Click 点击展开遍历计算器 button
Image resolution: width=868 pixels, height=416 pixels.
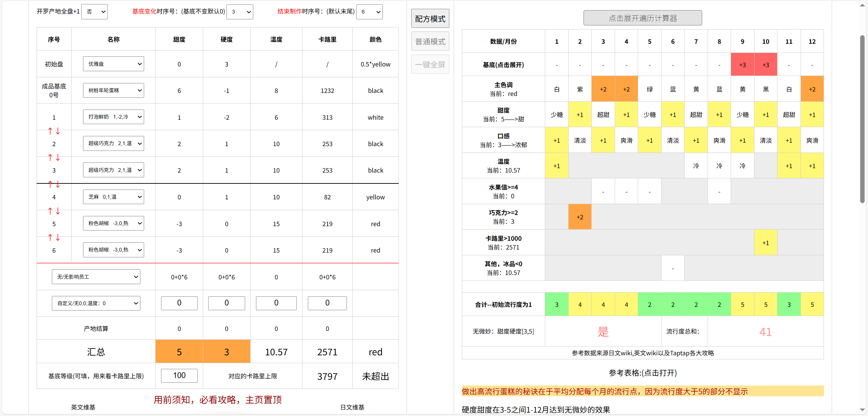[643, 18]
